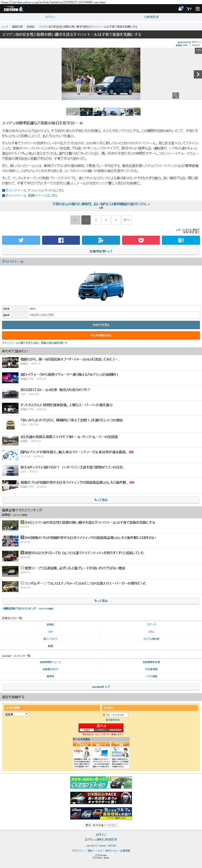Open ダイハツ トール 見積りページ link

(30, 195)
